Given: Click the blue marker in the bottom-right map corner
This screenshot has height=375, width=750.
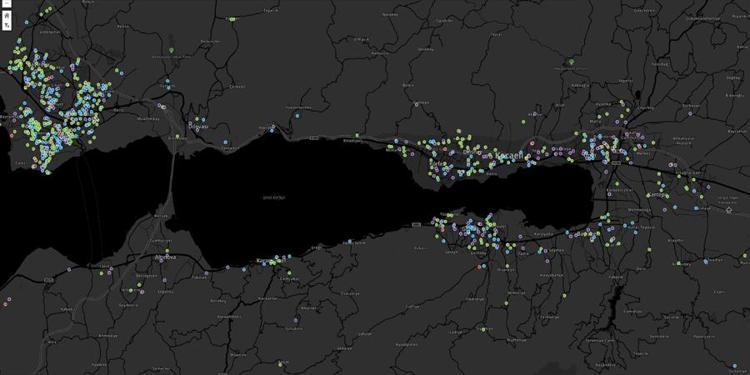Looking at the screenshot, I should (x=735, y=366).
